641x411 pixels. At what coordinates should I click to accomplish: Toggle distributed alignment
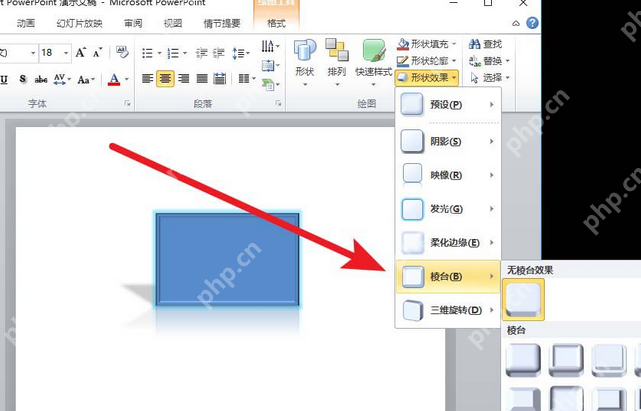pyautogui.click(x=220, y=78)
